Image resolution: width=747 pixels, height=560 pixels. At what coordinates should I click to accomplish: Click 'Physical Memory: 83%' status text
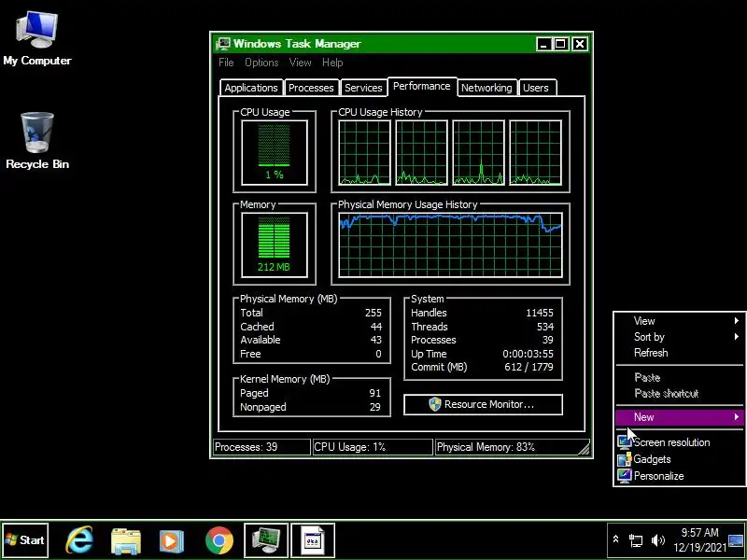tap(486, 447)
